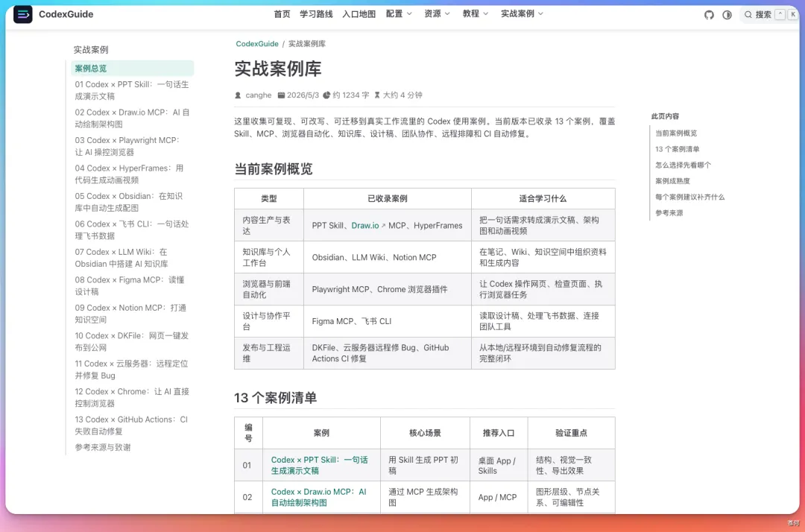The width and height of the screenshot is (805, 532).
Task: Click the 已收录案例 column header
Action: (x=388, y=198)
